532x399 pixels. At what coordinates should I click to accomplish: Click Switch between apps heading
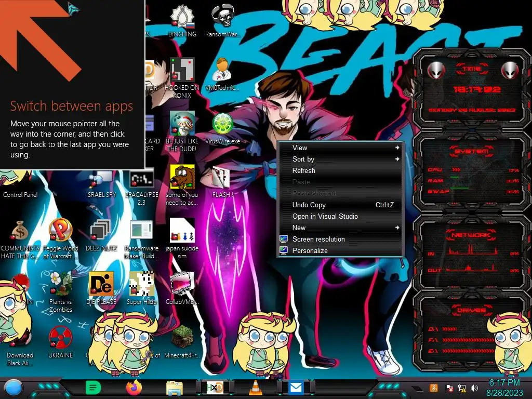pos(71,106)
